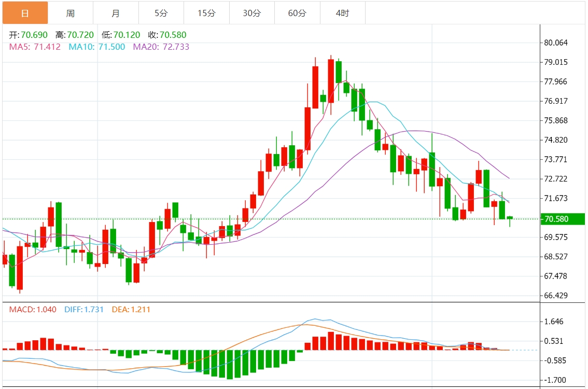This screenshot has height=389, width=588.
Task: Open the 30分 timeframe tab
Action: [252, 13]
